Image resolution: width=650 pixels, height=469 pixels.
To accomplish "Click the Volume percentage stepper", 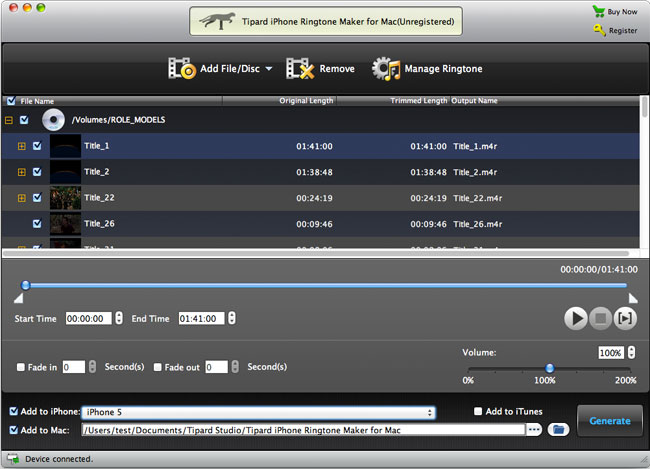I will 631,352.
